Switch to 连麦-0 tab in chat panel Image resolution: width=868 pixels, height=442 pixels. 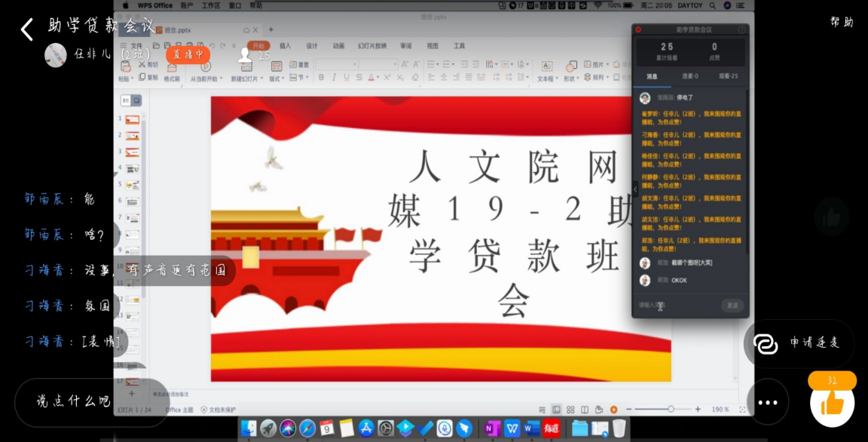coord(690,76)
